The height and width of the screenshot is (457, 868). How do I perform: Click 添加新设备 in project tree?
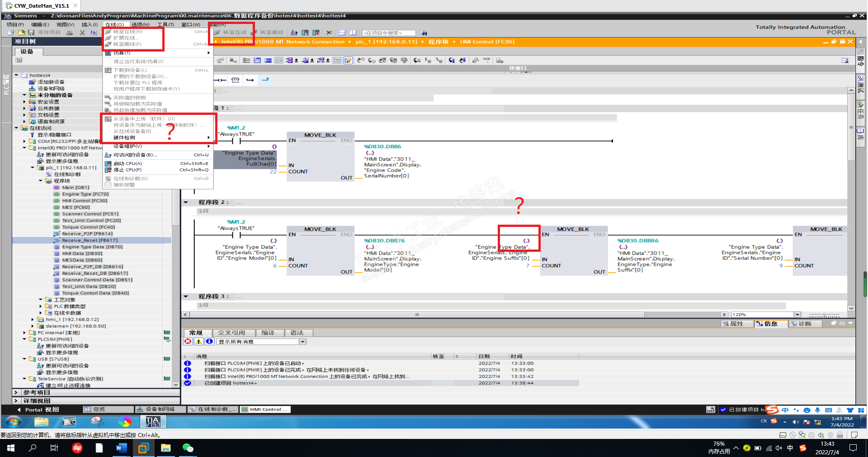click(x=51, y=82)
